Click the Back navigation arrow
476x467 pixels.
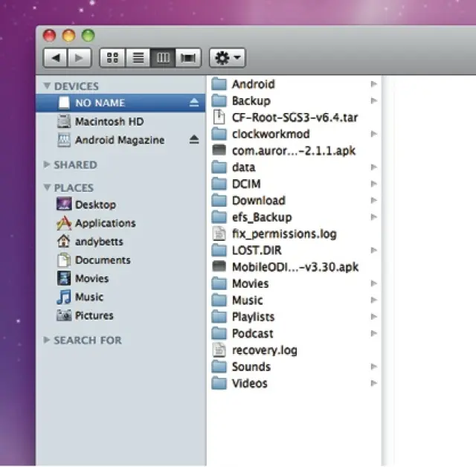pyautogui.click(x=56, y=58)
